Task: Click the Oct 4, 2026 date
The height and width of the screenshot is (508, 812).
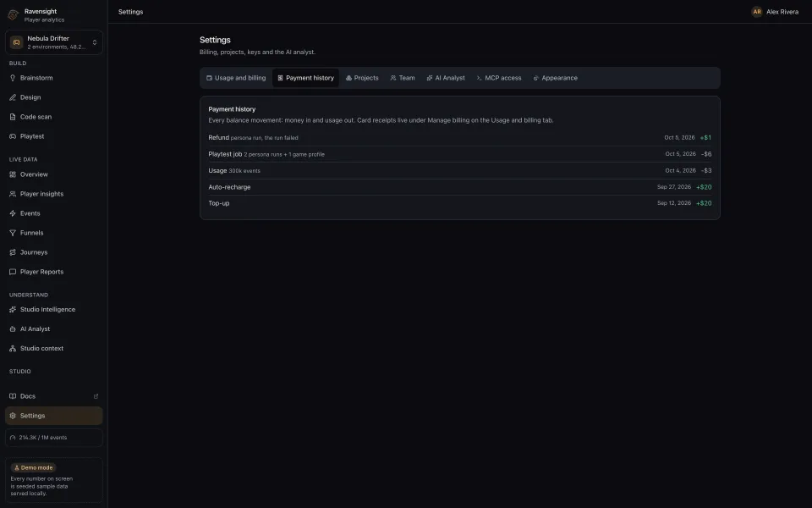Action: pos(680,170)
